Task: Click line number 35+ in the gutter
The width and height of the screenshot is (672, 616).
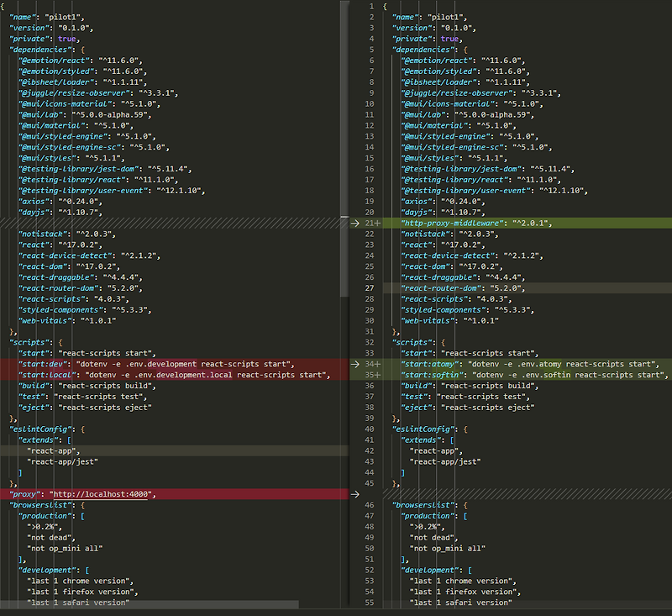Action: pos(372,375)
